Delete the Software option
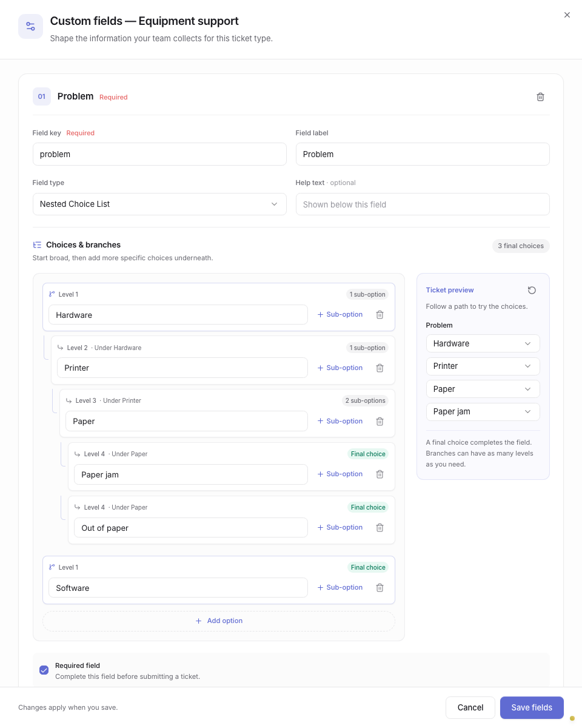582x728 pixels. click(380, 588)
